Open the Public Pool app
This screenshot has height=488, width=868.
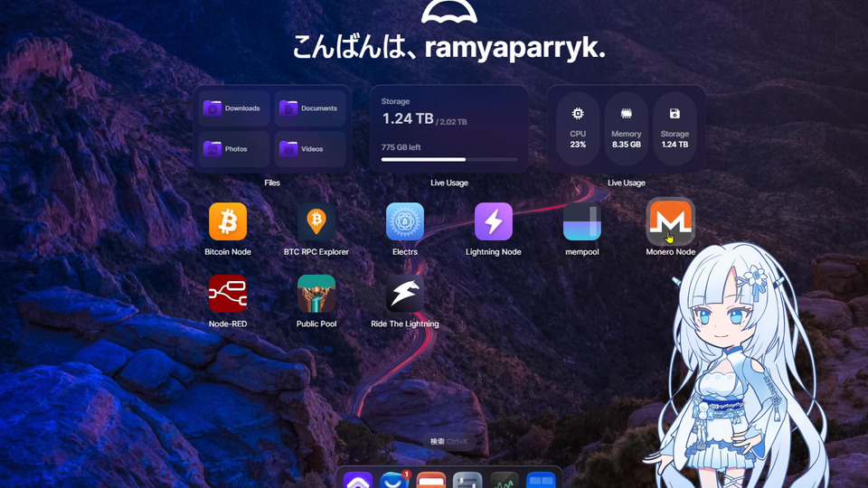click(x=316, y=293)
